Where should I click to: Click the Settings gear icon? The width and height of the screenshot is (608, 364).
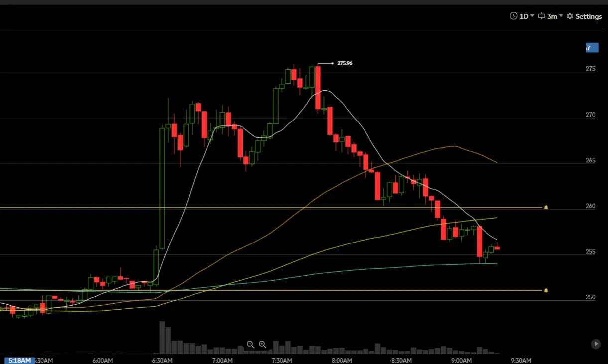point(570,16)
